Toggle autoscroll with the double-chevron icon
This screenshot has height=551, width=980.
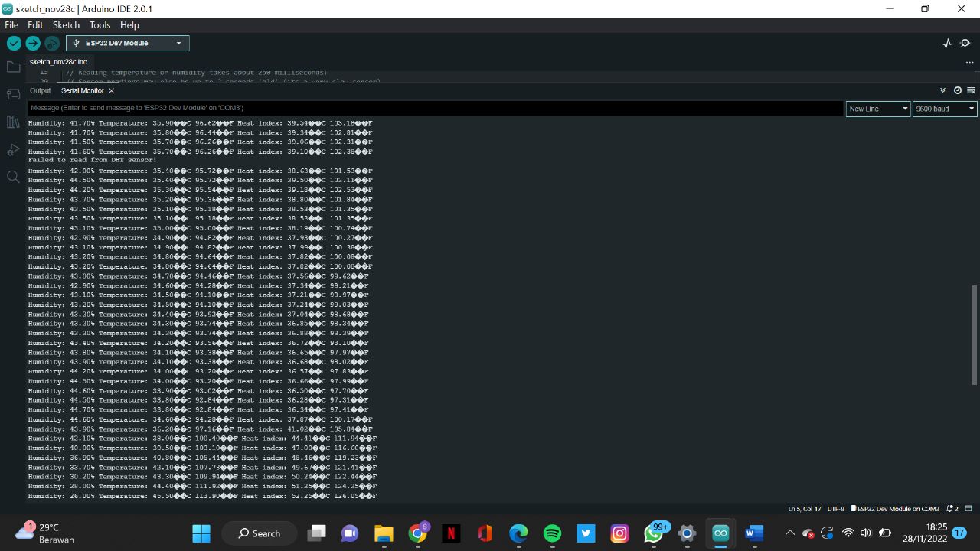(x=943, y=90)
